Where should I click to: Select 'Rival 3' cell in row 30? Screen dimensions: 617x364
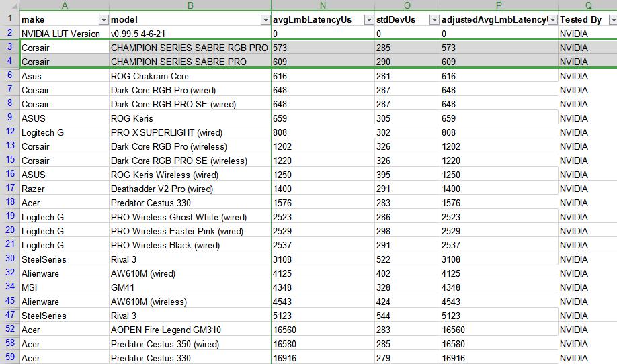click(x=190, y=260)
